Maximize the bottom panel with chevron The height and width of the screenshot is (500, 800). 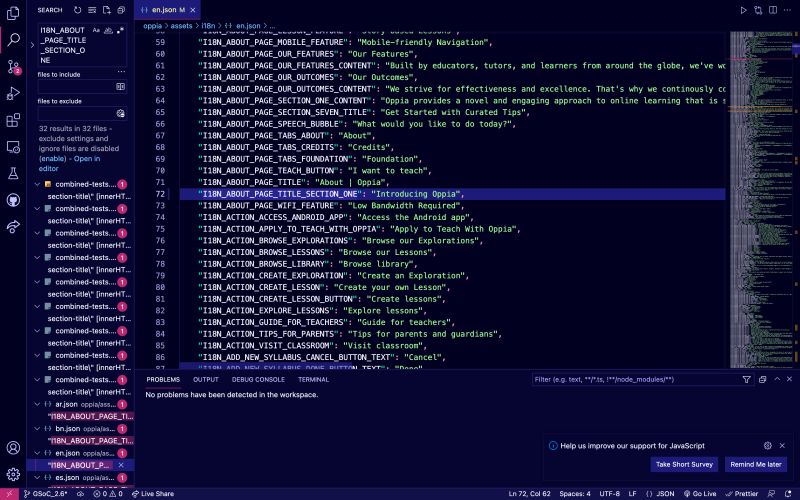pyautogui.click(x=777, y=379)
